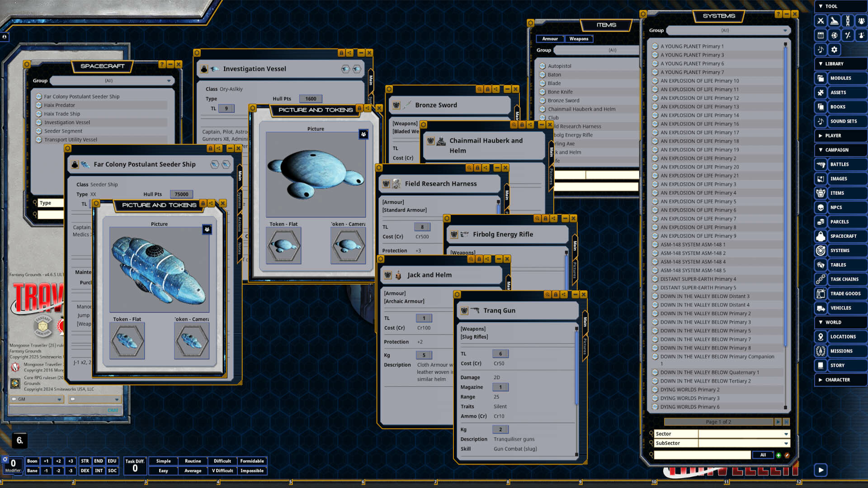Viewport: 868px width, 488px height.
Task: Open the calendar tool in the Tool panel
Action: [821, 35]
